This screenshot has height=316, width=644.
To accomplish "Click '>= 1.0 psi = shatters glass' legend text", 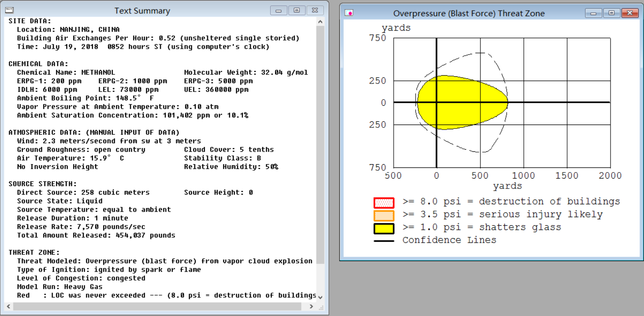I will [482, 227].
